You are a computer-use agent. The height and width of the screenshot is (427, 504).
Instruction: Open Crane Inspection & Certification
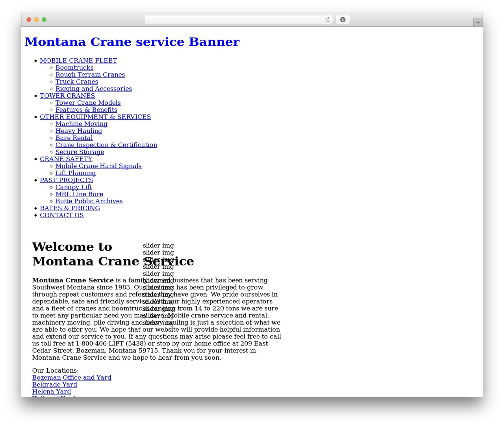tap(106, 145)
